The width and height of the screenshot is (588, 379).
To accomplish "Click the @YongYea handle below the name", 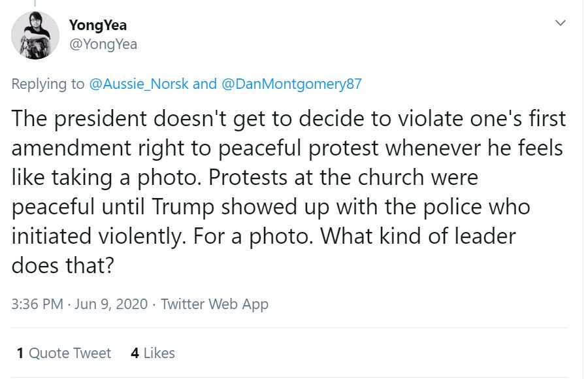I will pos(103,44).
